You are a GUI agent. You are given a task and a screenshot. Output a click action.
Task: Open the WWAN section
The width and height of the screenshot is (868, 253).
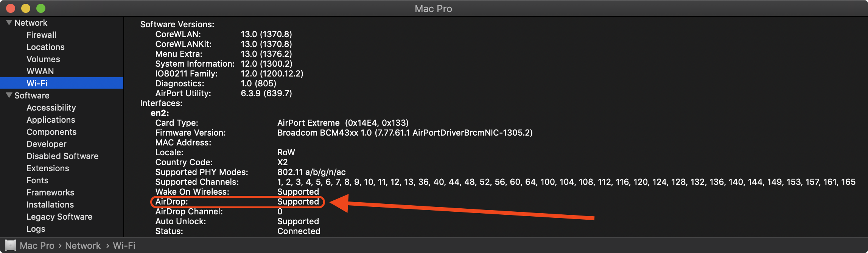pyautogui.click(x=40, y=71)
